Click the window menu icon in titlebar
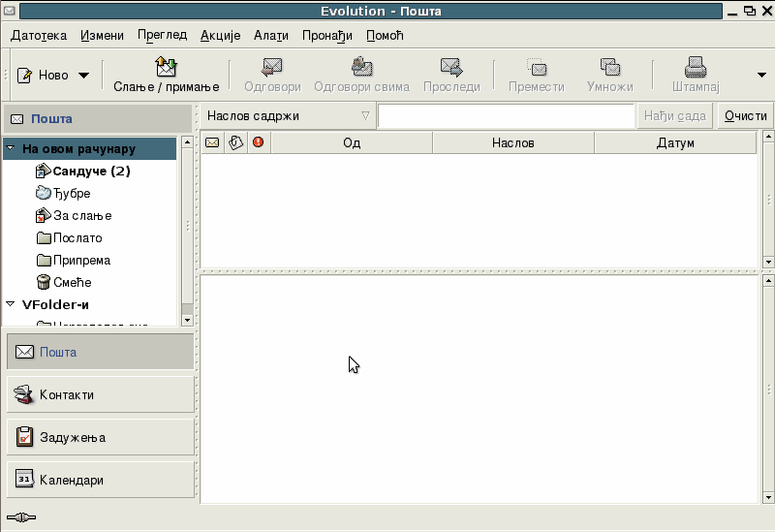The height and width of the screenshot is (532, 775). (10, 11)
